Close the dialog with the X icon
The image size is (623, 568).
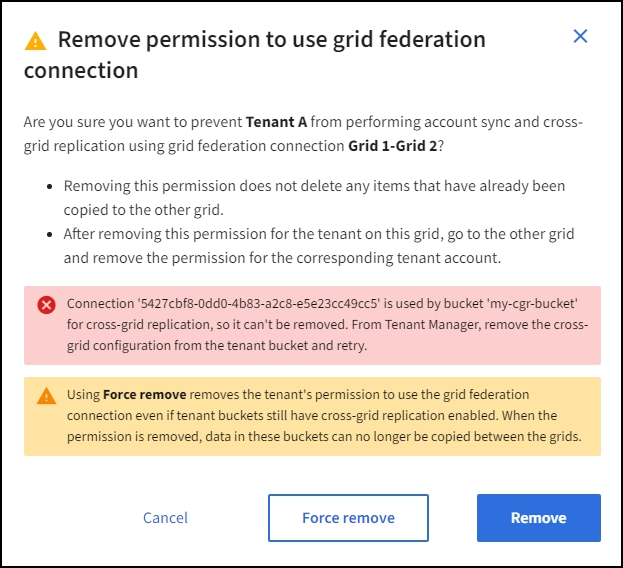point(580,36)
